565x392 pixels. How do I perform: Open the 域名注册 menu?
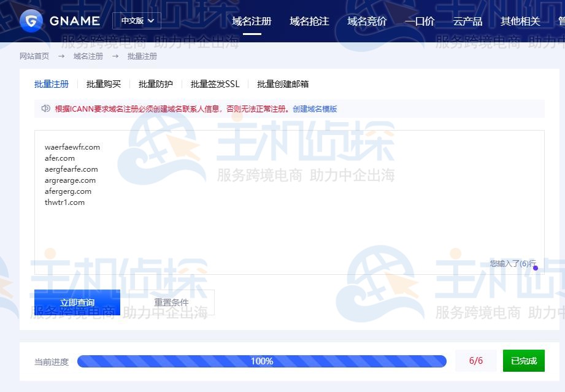pos(252,21)
